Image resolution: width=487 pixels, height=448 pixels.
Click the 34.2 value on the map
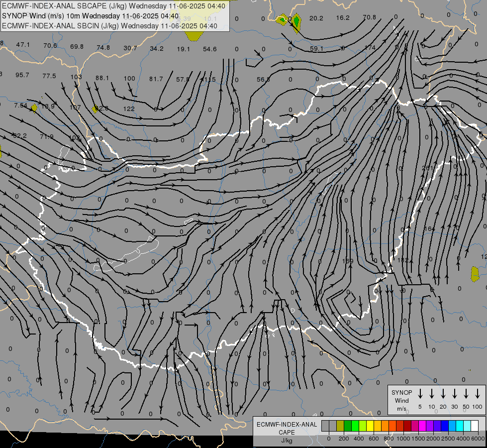(x=157, y=49)
